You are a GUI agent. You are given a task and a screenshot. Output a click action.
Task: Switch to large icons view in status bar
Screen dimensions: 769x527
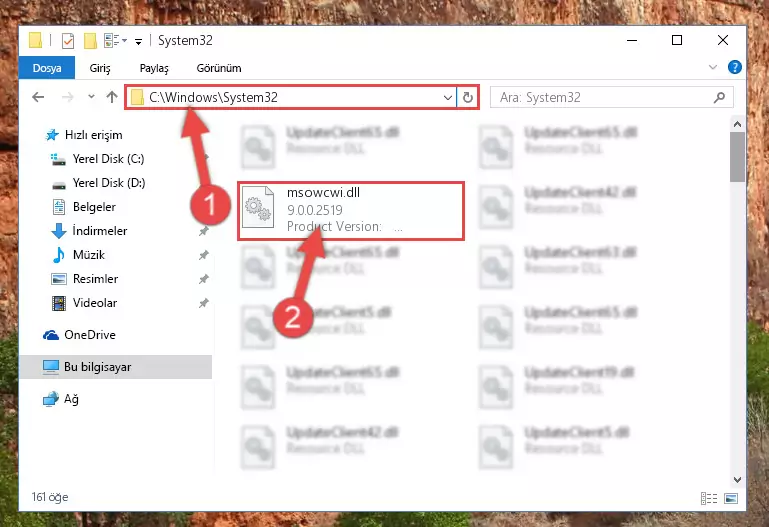731,499
